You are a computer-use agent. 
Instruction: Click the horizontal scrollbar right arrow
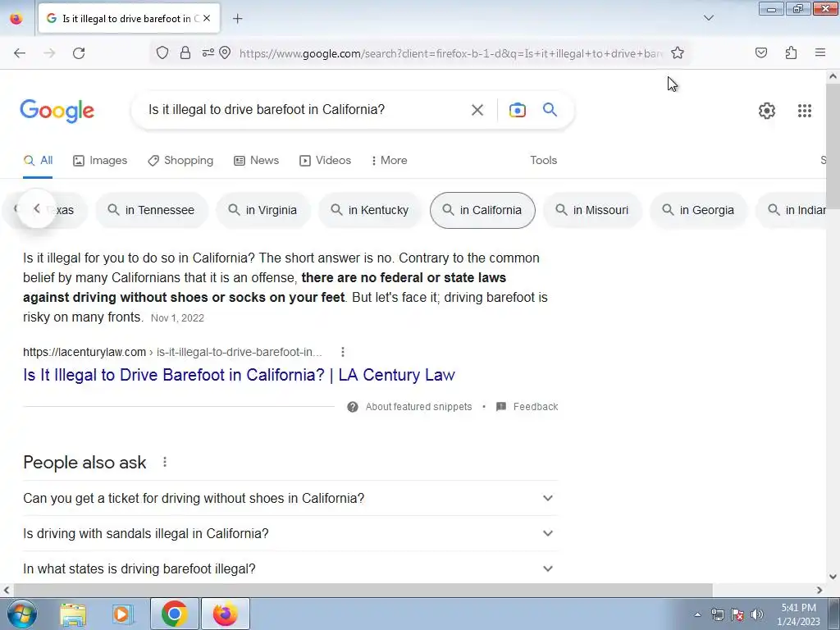tap(819, 590)
